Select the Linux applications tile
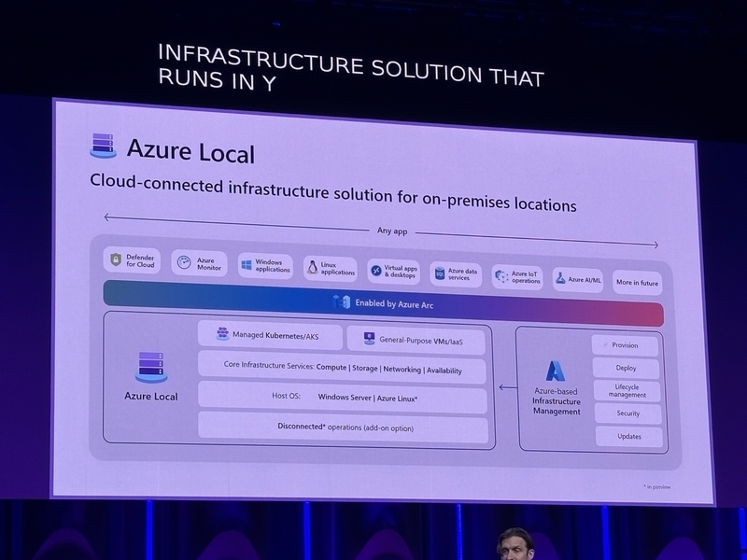This screenshot has height=560, width=747. (x=331, y=269)
